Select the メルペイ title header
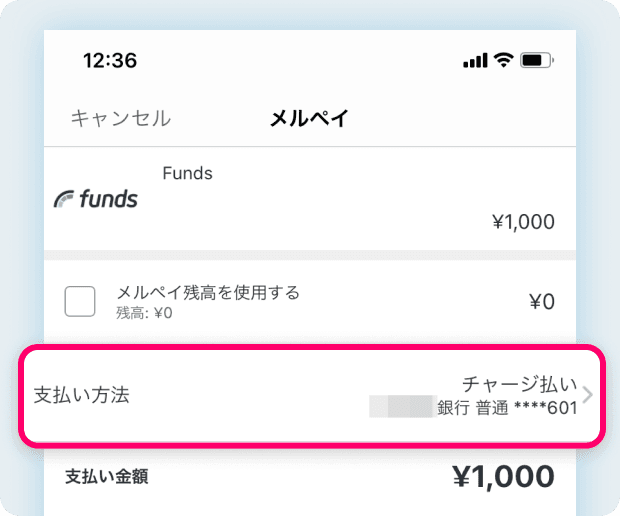 coord(309,118)
